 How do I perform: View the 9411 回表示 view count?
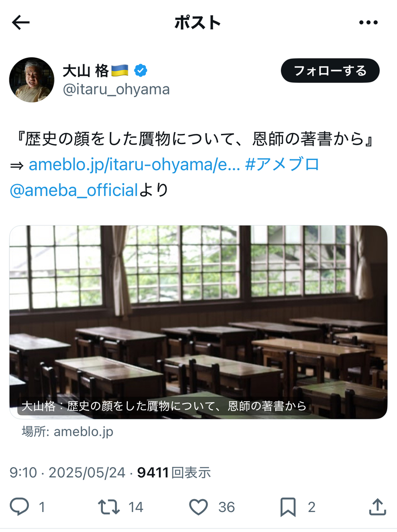tap(174, 473)
